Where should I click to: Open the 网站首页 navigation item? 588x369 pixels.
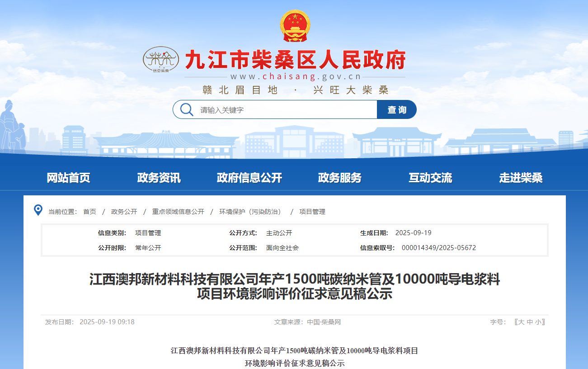coord(69,178)
